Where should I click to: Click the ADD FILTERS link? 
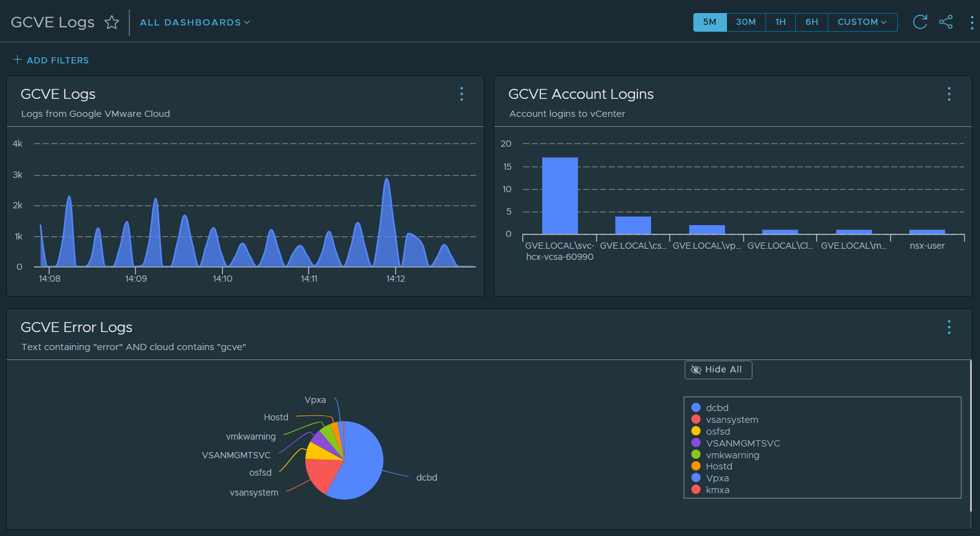[58, 60]
